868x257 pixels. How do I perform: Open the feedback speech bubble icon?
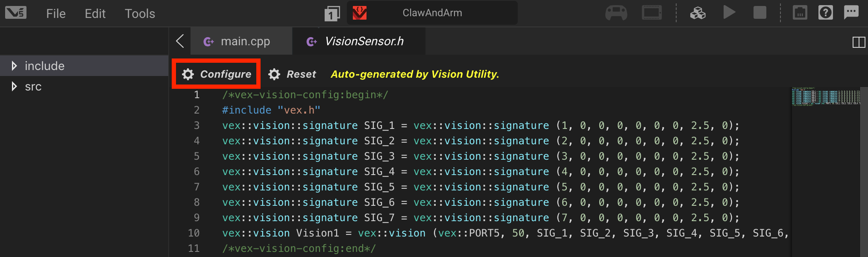point(851,12)
